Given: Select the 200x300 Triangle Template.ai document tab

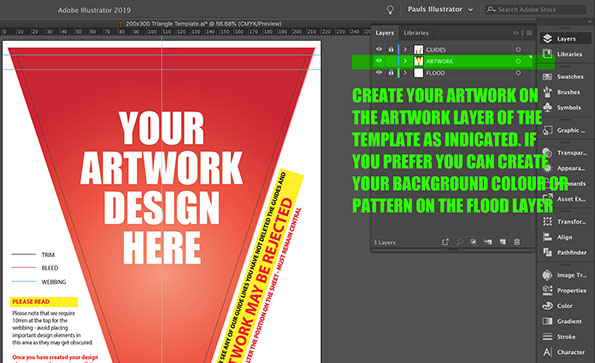Looking at the screenshot, I should pos(200,24).
